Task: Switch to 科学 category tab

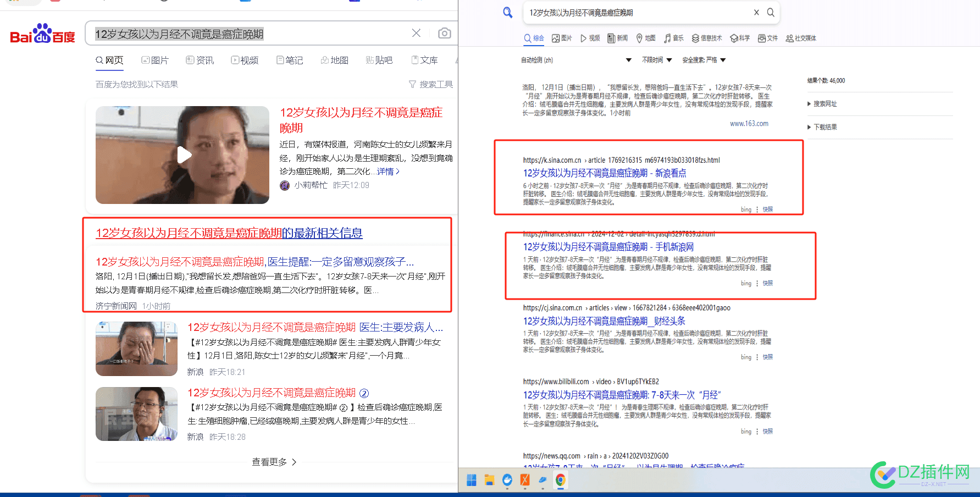Action: 740,38
